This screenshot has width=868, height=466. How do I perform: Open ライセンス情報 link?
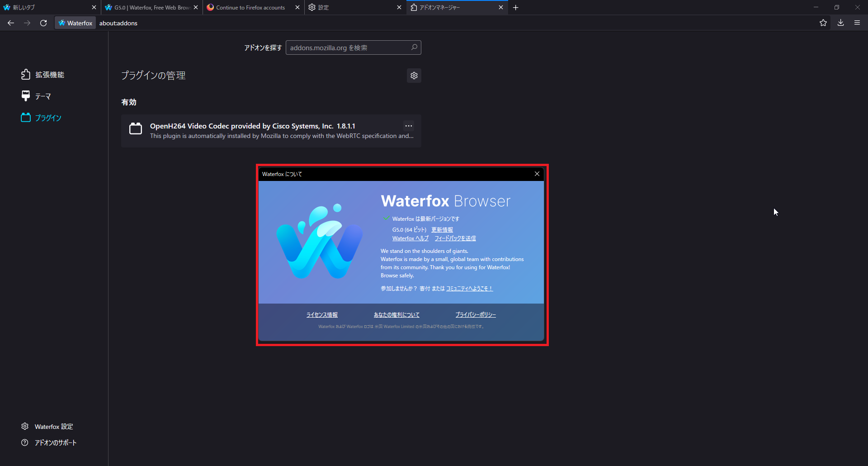[x=322, y=315]
